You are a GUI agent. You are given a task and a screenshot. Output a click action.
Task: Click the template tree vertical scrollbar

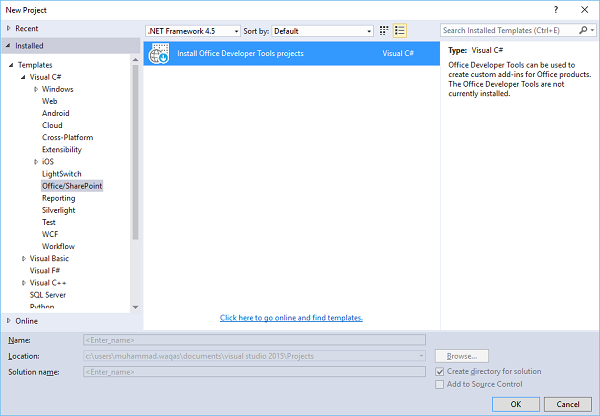[x=135, y=150]
